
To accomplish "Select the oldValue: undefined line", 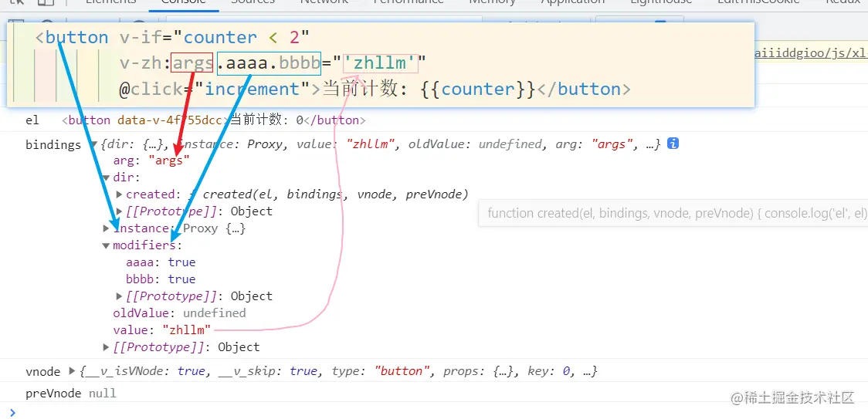I will click(179, 313).
